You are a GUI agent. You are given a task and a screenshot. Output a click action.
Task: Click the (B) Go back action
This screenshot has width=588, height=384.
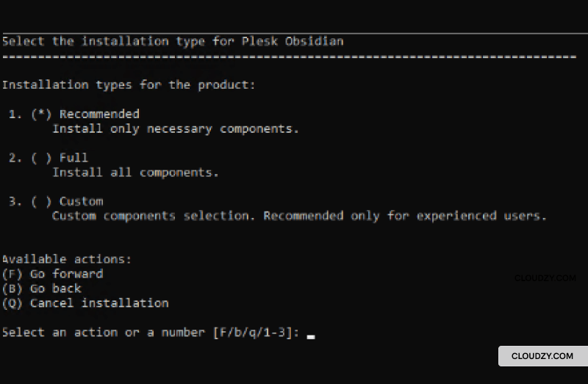42,289
